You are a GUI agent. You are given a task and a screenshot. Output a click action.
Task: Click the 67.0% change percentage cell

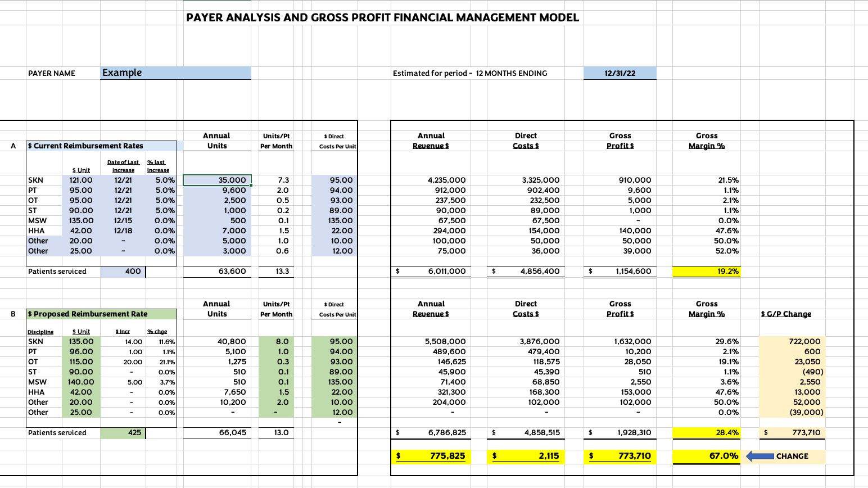(707, 456)
